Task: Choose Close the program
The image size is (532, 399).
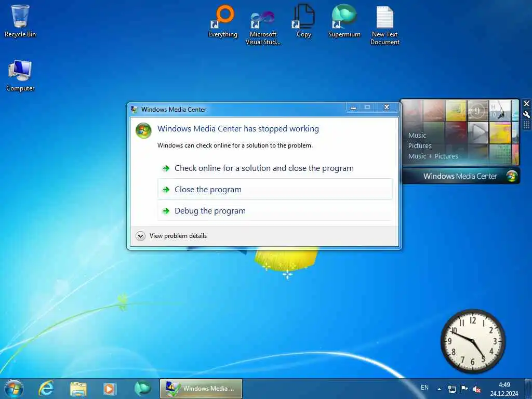Action: point(275,189)
